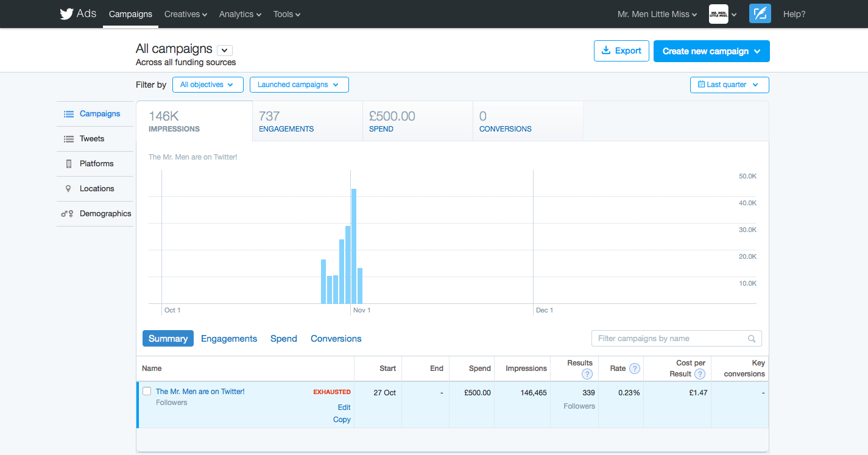Open the All objectives filter dropdown
The image size is (868, 455).
click(208, 85)
